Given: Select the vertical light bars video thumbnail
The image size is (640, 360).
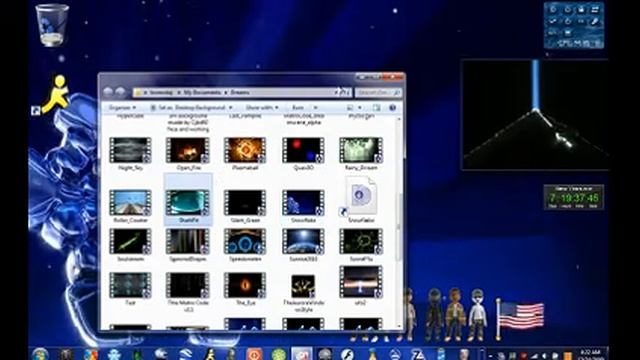Looking at the screenshot, I should pos(188,241).
